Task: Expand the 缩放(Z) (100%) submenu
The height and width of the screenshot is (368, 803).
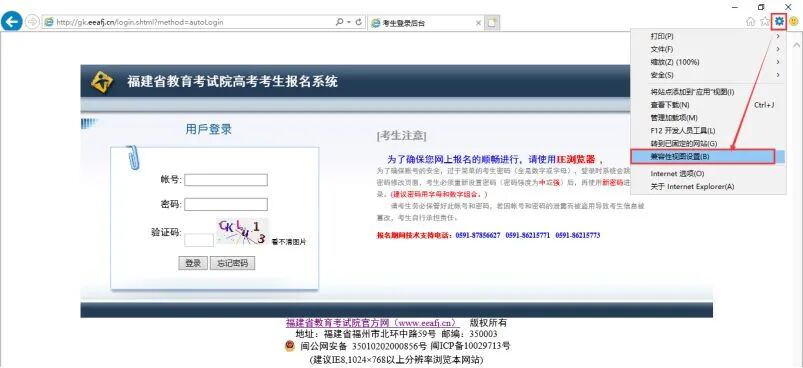Action: [707, 62]
